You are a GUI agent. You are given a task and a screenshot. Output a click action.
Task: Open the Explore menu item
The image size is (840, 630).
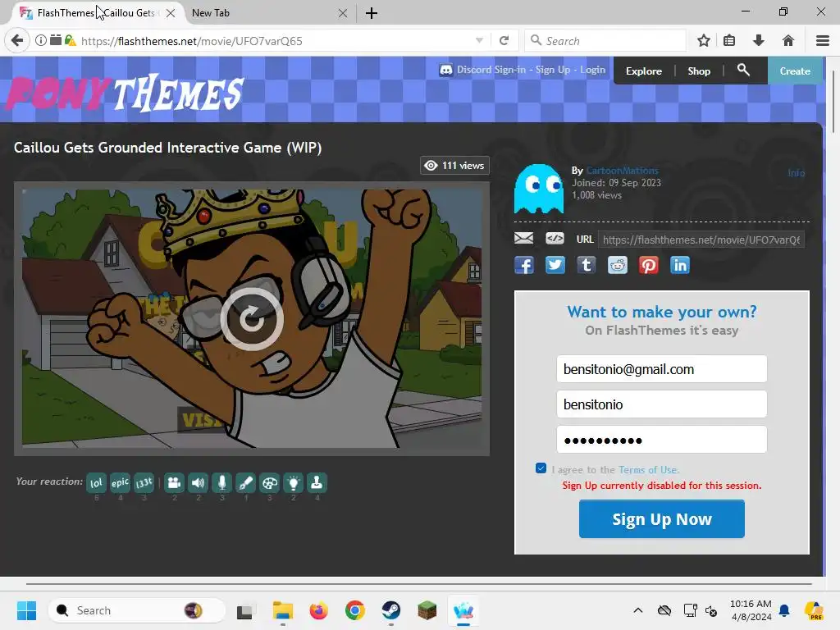[x=643, y=71]
